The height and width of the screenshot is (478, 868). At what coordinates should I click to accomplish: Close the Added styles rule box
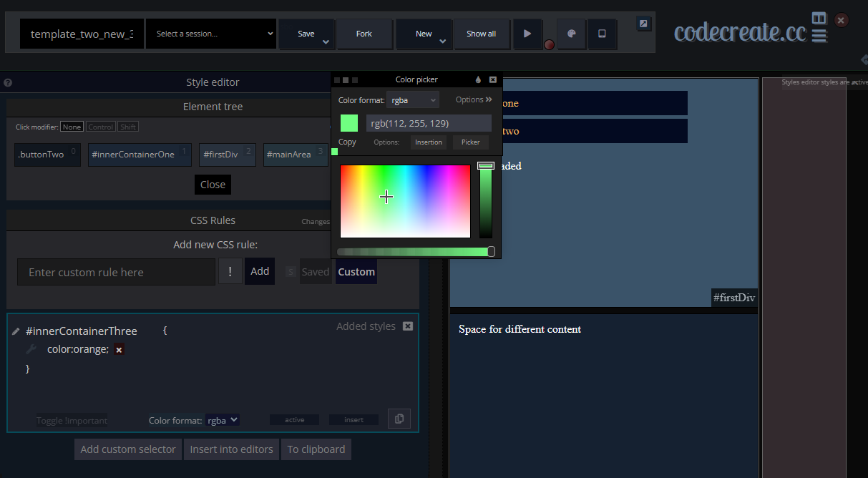408,326
